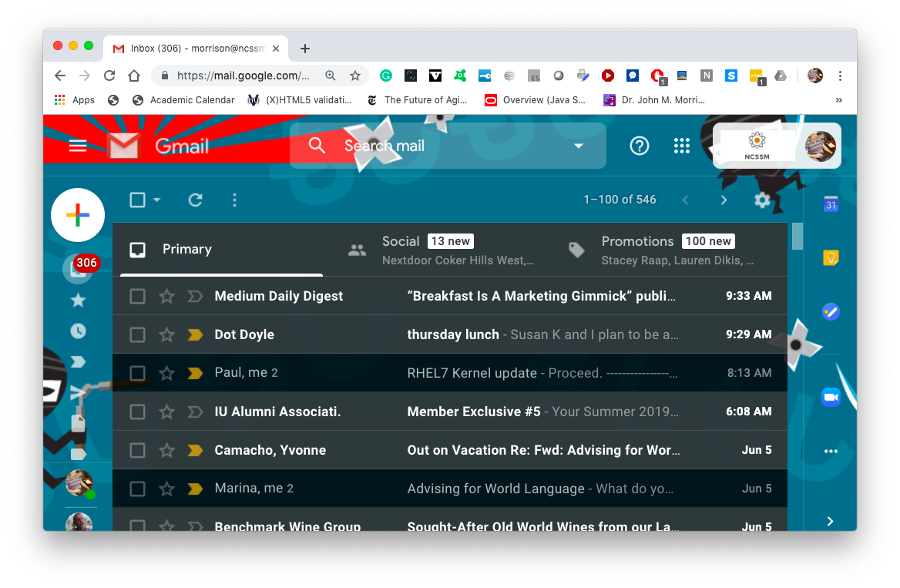Open Drafts icon in the sidebar
Image resolution: width=900 pixels, height=588 pixels.
pyautogui.click(x=78, y=423)
